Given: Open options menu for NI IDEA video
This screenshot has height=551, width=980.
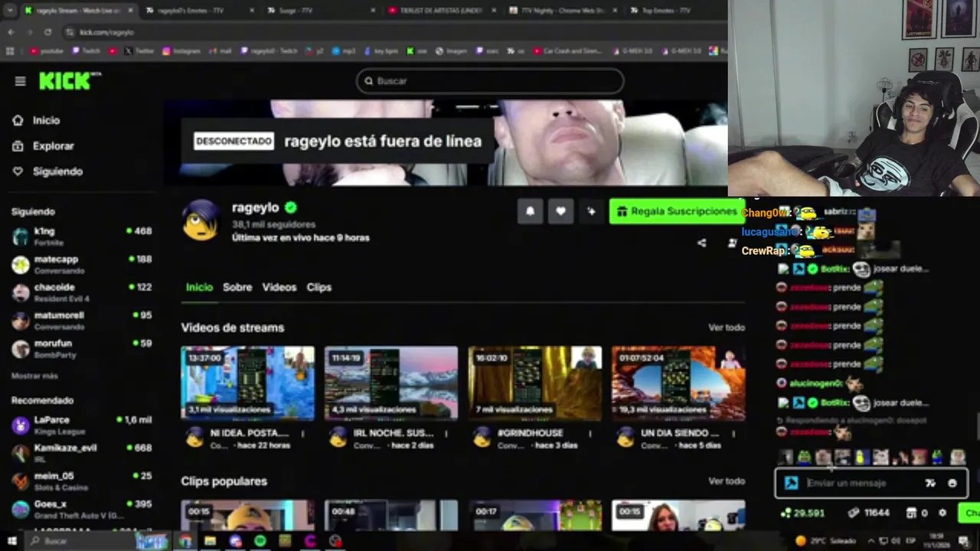Looking at the screenshot, I should pyautogui.click(x=302, y=434).
